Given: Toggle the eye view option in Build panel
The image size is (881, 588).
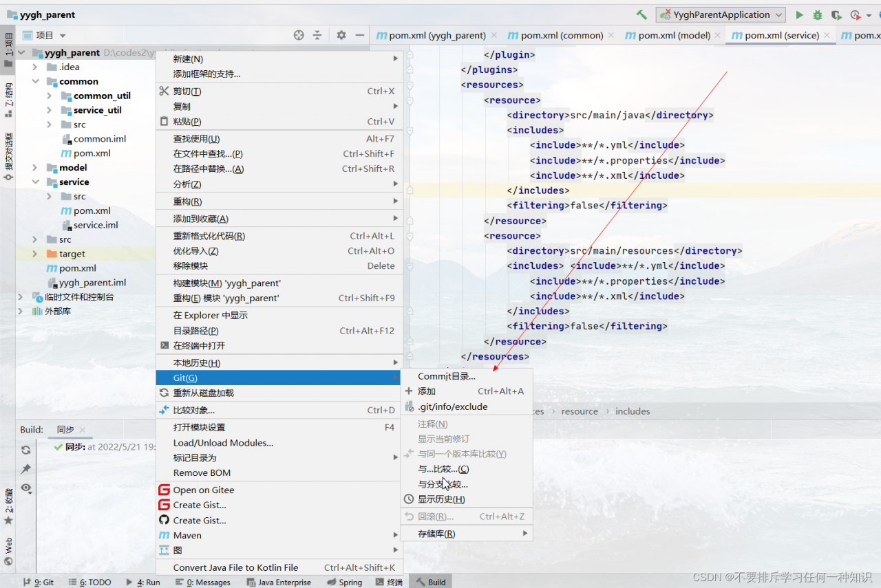Looking at the screenshot, I should click(26, 488).
